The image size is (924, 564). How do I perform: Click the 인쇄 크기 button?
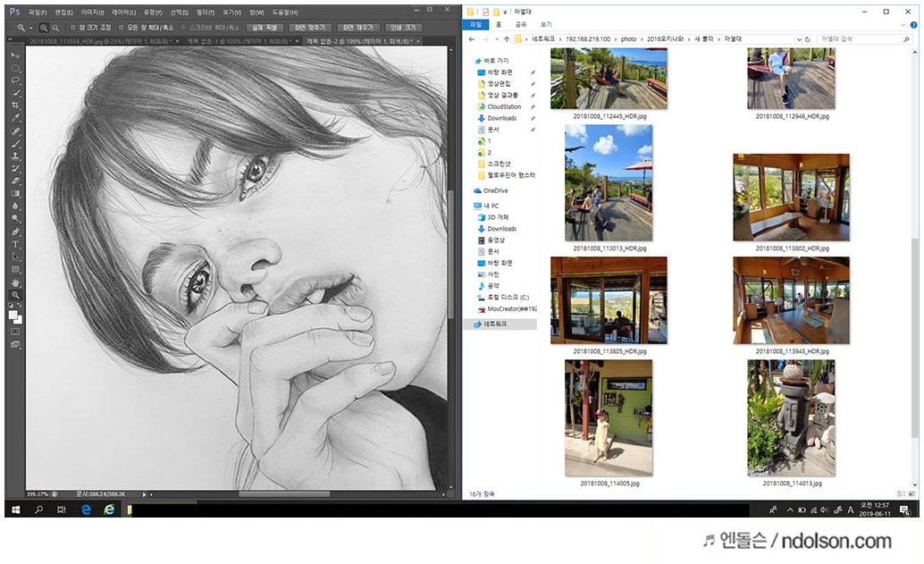click(404, 28)
